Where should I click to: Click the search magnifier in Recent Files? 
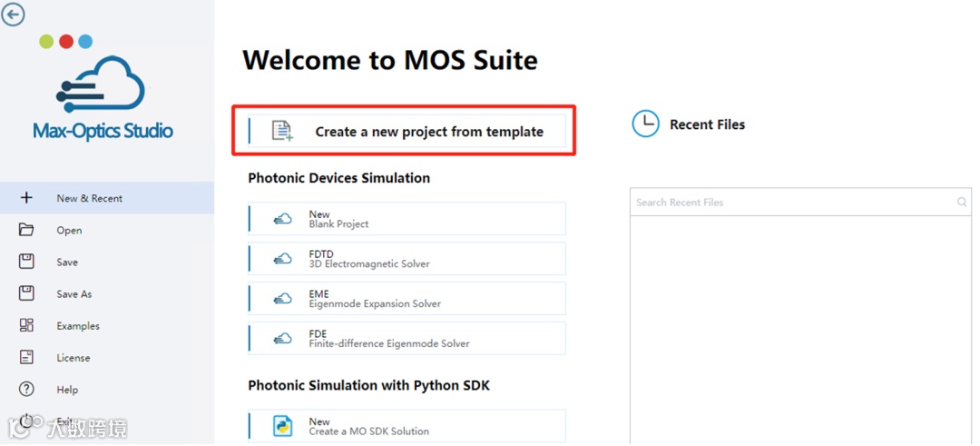961,202
